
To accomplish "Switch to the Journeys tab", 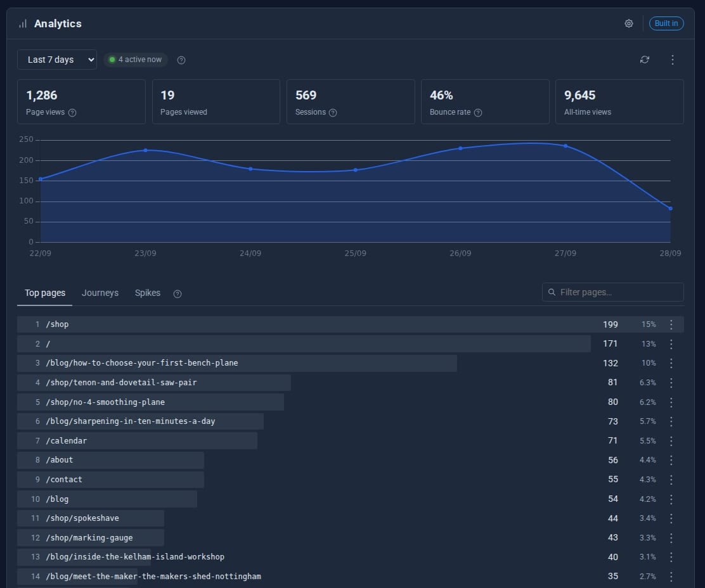I will click(x=100, y=293).
